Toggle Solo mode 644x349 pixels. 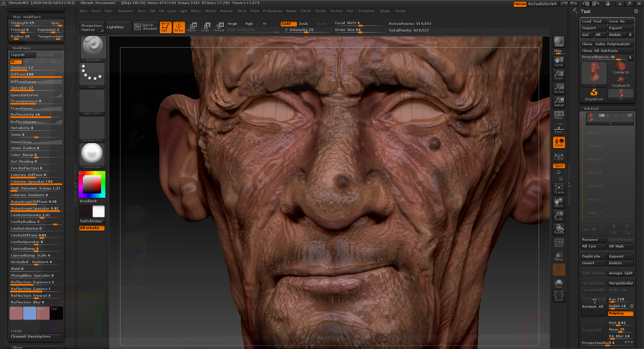559,283
